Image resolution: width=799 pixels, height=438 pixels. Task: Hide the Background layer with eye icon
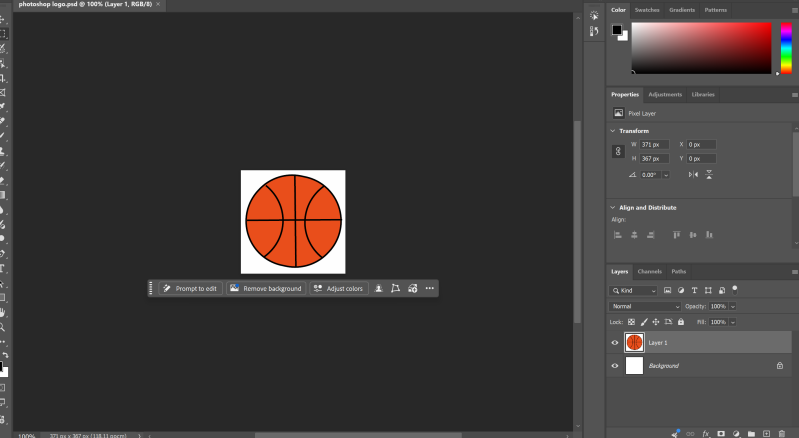(x=615, y=366)
